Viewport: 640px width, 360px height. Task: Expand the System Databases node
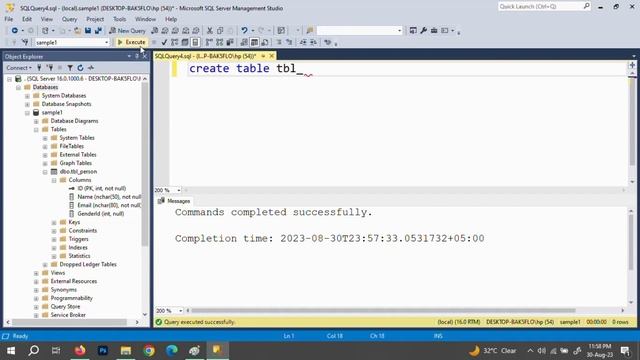[27, 96]
